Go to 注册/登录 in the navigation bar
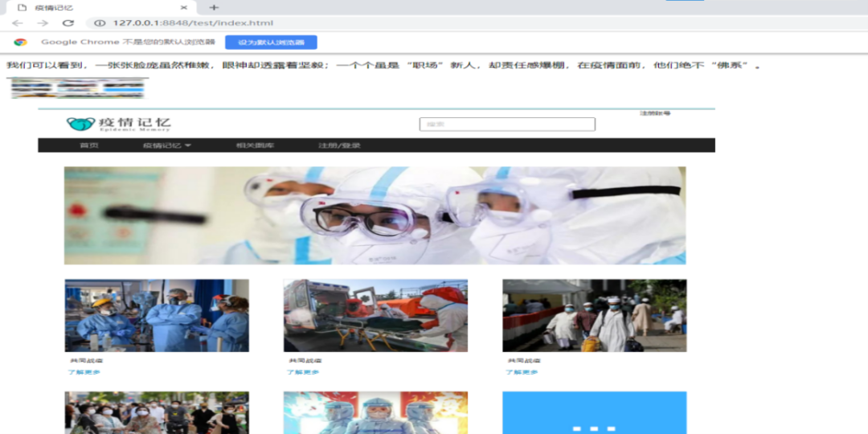The height and width of the screenshot is (434, 868). (339, 145)
